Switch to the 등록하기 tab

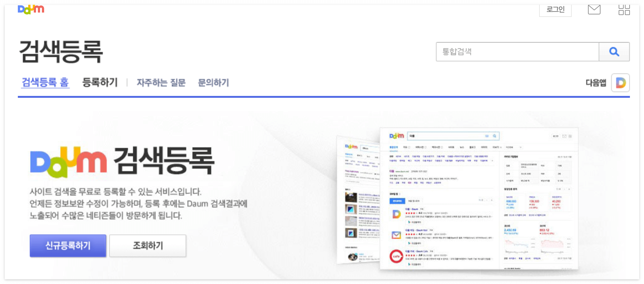[100, 82]
